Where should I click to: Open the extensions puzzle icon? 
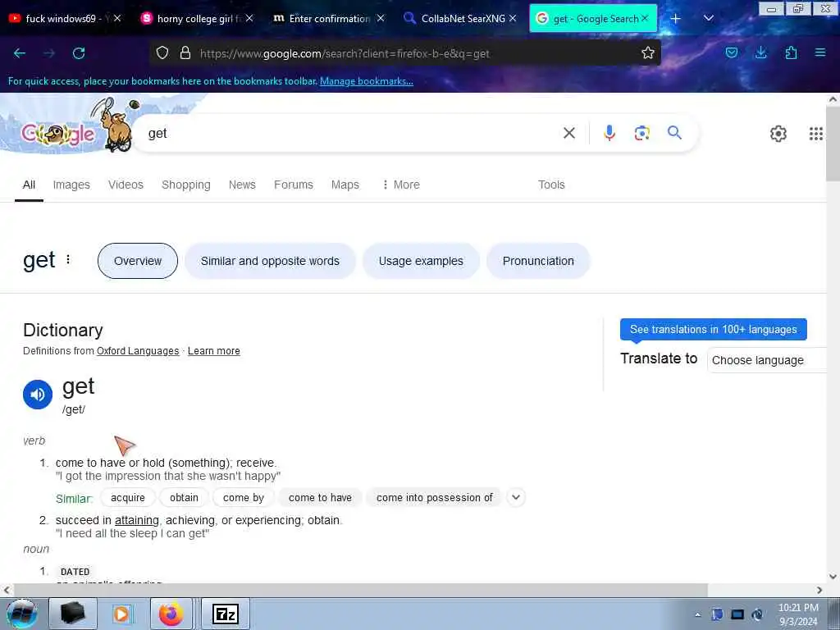[791, 52]
